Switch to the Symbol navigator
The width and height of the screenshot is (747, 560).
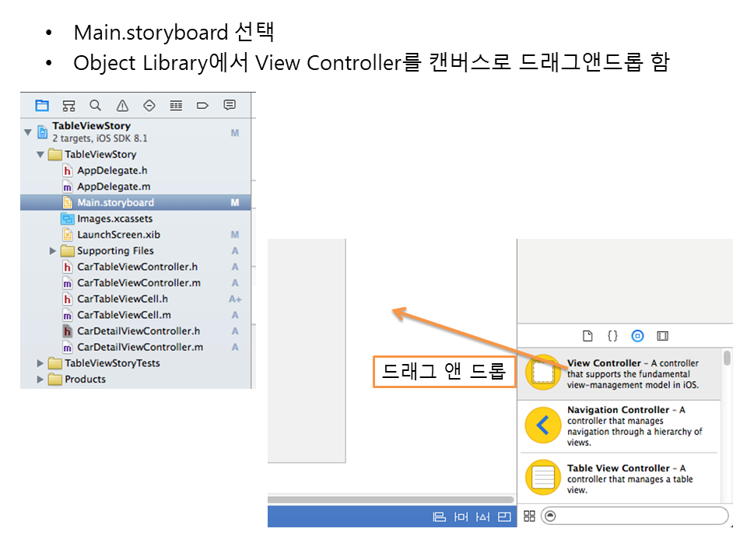[x=68, y=106]
